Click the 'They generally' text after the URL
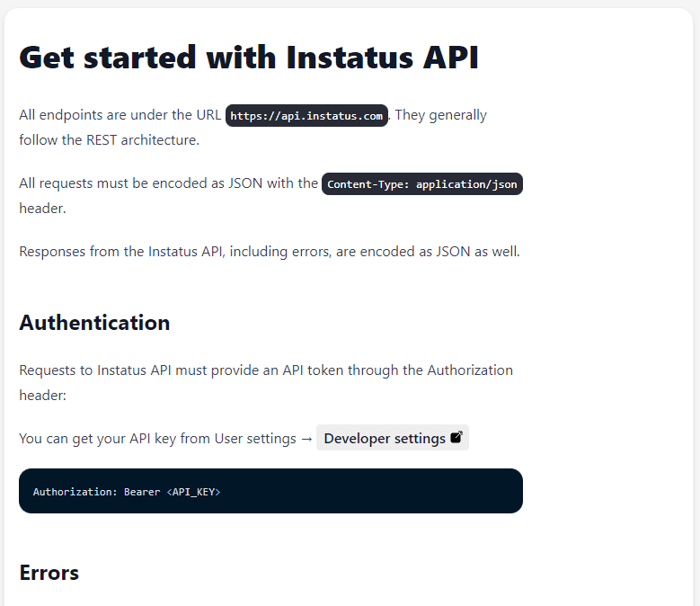The image size is (700, 606). [x=440, y=115]
